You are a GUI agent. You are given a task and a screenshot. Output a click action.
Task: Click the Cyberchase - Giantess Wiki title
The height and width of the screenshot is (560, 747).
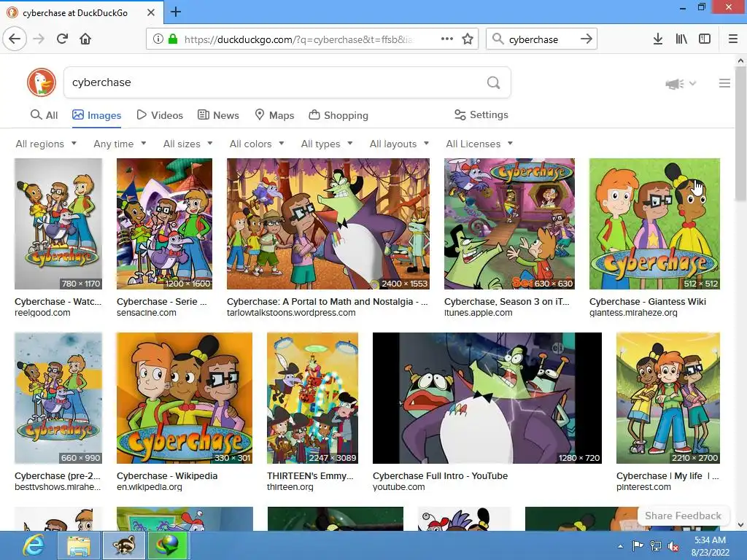tap(648, 301)
